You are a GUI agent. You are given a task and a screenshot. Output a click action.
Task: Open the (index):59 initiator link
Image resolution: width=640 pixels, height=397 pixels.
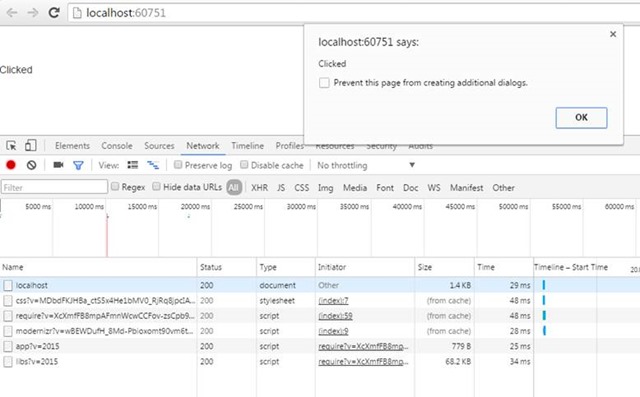(x=335, y=316)
